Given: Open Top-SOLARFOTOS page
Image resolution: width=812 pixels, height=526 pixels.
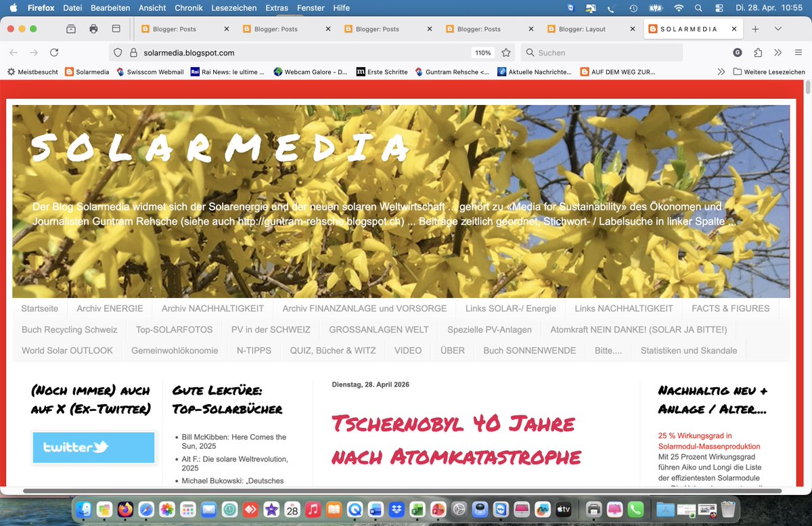Looking at the screenshot, I should click(174, 330).
